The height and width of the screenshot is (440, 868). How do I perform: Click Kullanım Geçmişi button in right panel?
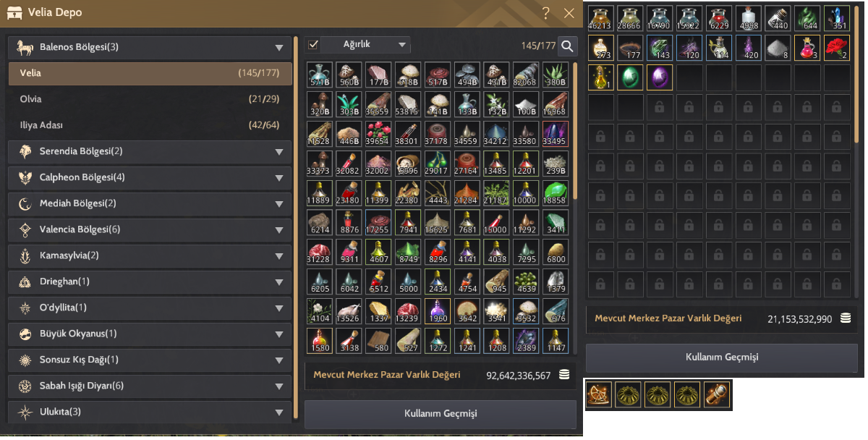point(721,357)
